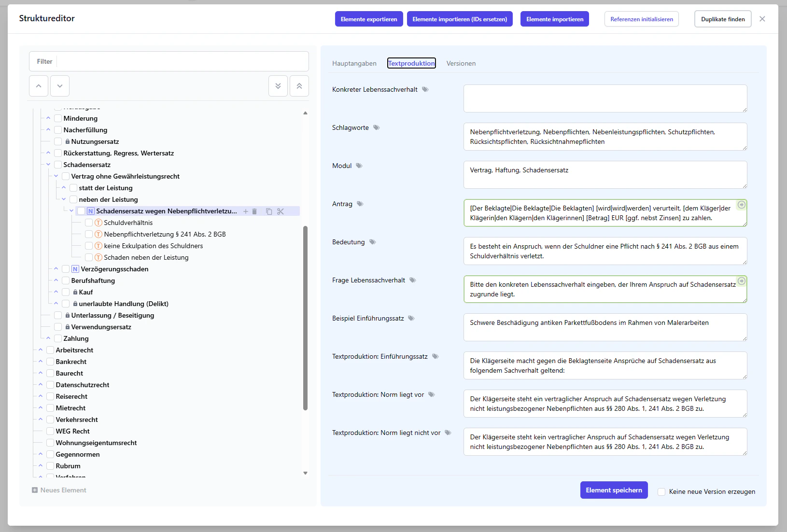Viewport: 787px width, 532px height.
Task: Collapse all tree nodes with double-up chevron
Action: click(x=299, y=86)
